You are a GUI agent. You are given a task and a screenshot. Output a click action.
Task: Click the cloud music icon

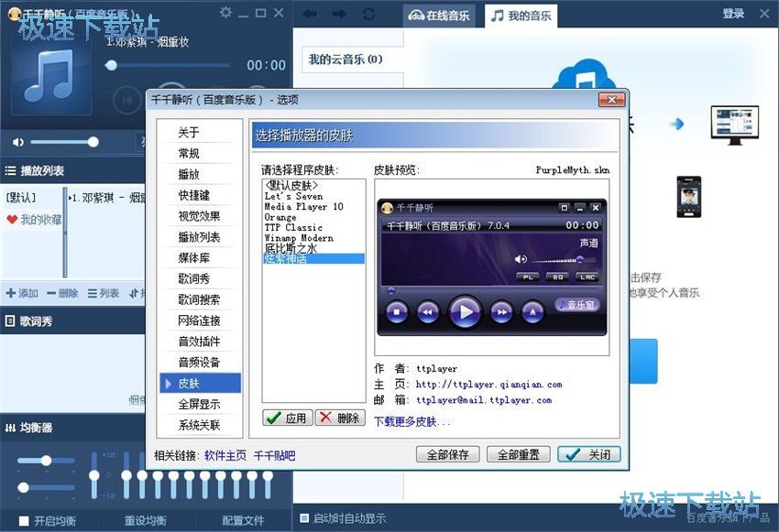coord(586,74)
